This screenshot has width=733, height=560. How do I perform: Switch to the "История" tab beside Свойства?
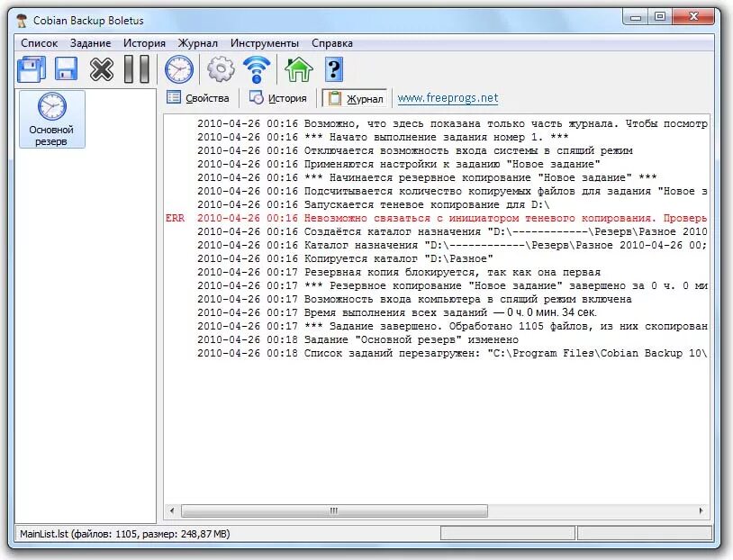[278, 98]
